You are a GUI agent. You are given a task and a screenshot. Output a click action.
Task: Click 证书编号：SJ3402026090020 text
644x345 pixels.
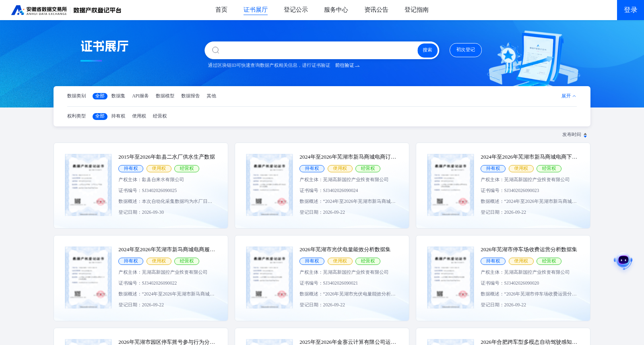click(x=510, y=283)
